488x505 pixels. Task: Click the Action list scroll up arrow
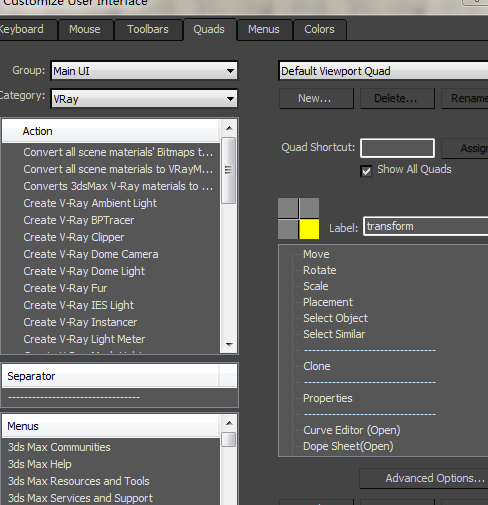point(229,128)
